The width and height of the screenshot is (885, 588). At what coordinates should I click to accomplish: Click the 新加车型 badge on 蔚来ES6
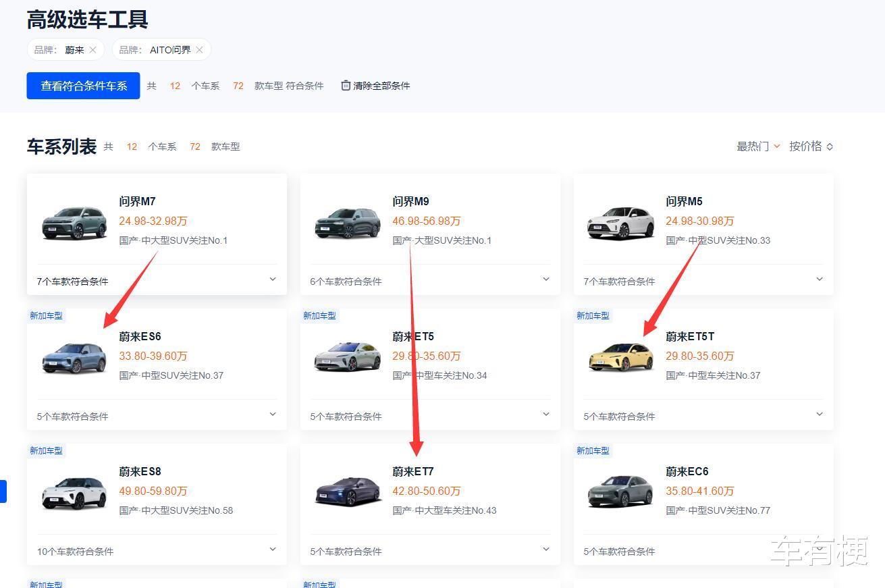[46, 315]
